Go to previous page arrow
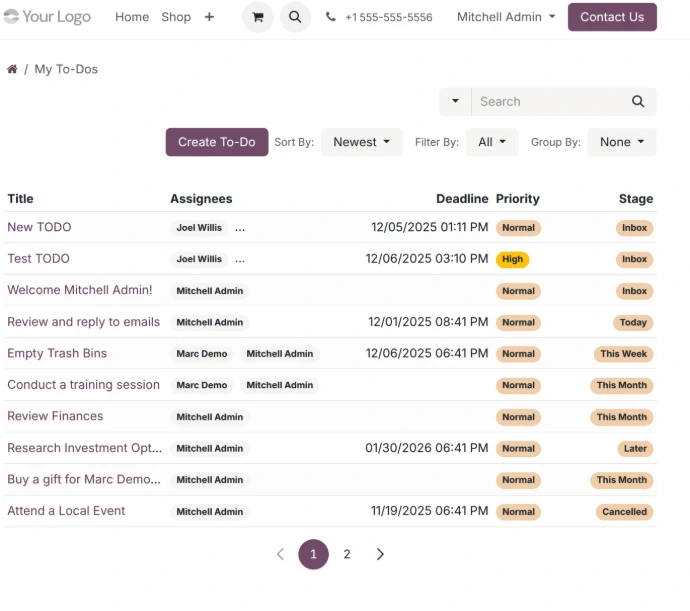This screenshot has height=611, width=690. click(280, 554)
